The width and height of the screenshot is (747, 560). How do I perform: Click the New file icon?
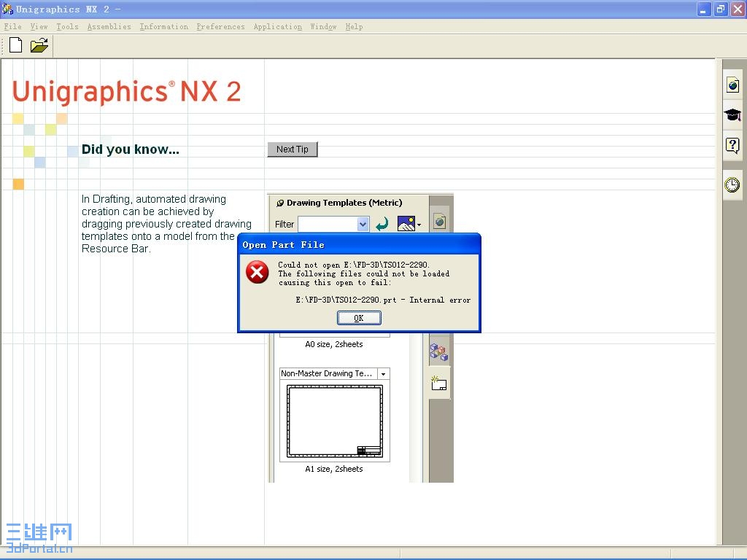[x=16, y=45]
